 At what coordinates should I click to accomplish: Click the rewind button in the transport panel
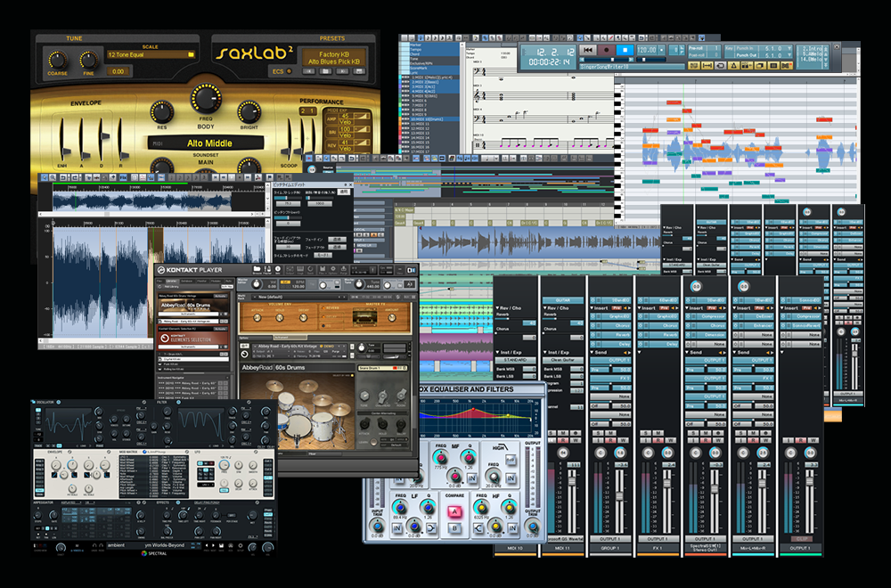(x=589, y=50)
